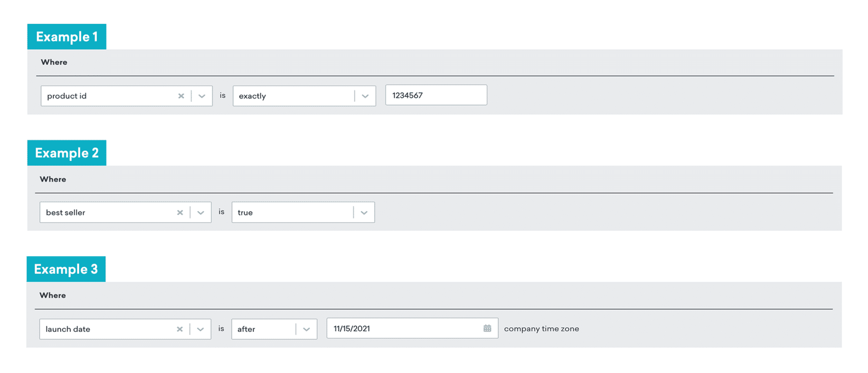Screen dimensions: 868x373
Task: Clear the launch date selection
Action: click(x=180, y=329)
